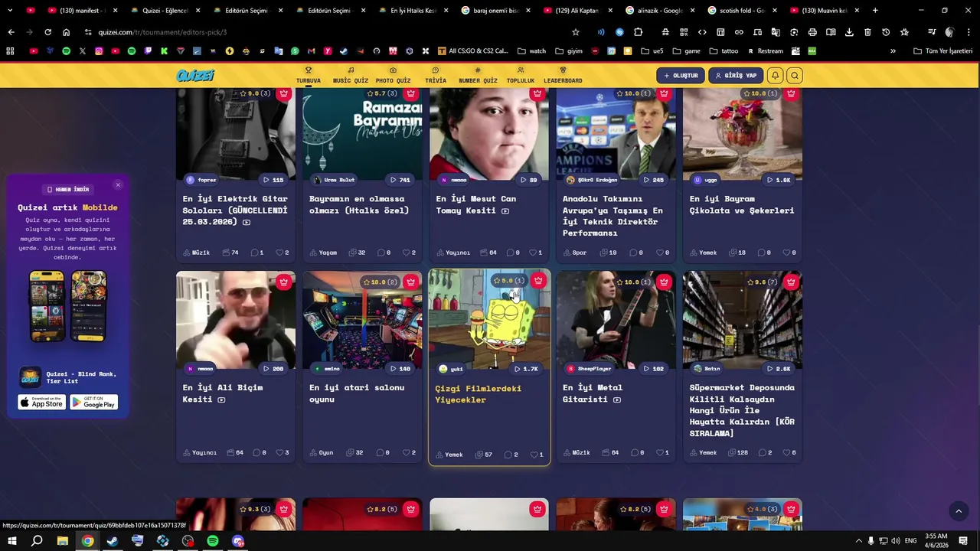Open the Turnuva nav tab
This screenshot has width=980, height=551.
(309, 75)
